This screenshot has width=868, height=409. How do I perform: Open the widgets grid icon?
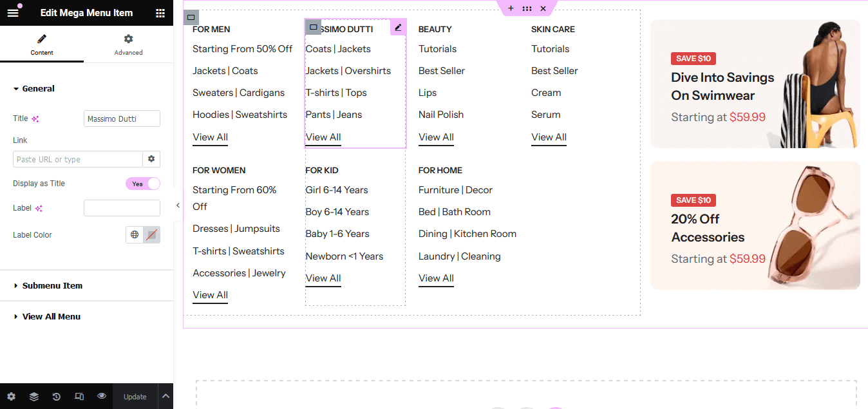pyautogui.click(x=160, y=13)
